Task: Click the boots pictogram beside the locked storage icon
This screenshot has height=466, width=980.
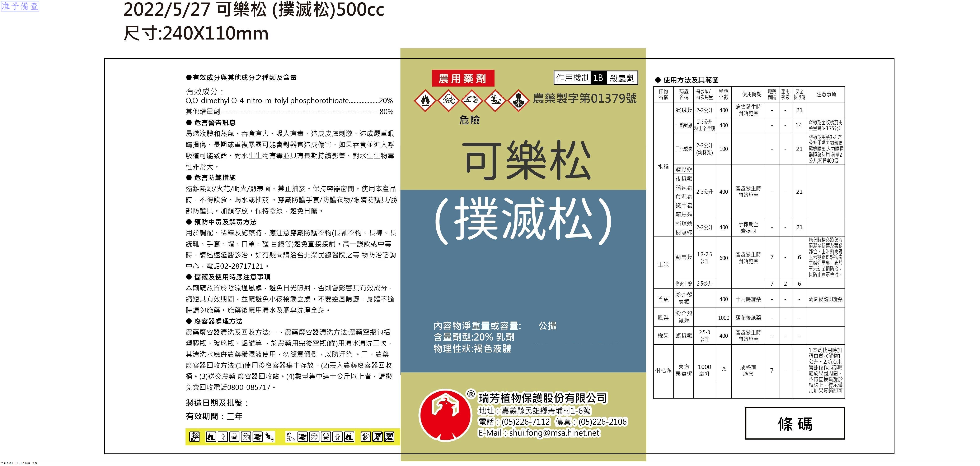Action: click(211, 437)
